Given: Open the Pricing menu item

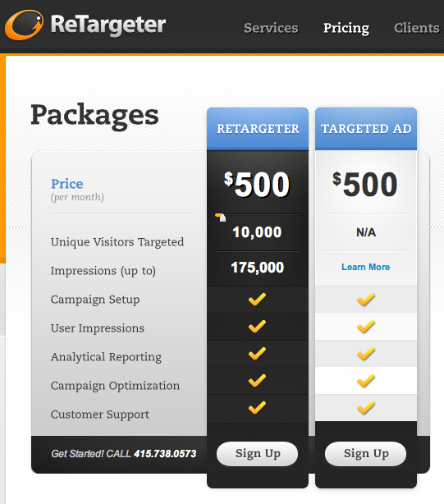Looking at the screenshot, I should pos(346,28).
